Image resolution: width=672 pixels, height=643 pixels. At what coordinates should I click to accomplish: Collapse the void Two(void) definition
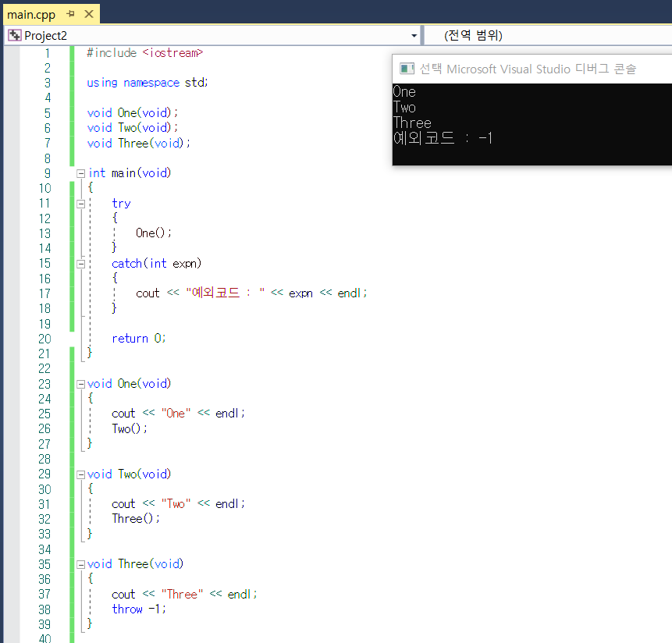click(x=80, y=474)
